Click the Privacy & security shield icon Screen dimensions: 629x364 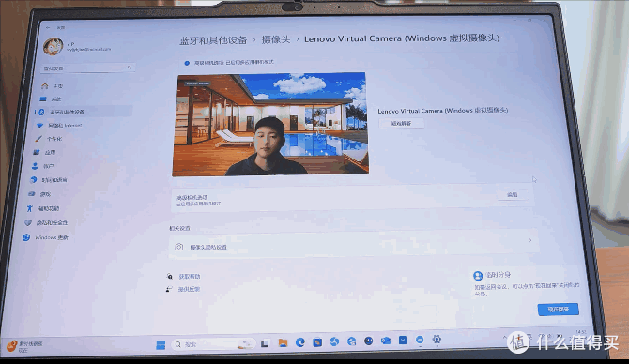27,222
